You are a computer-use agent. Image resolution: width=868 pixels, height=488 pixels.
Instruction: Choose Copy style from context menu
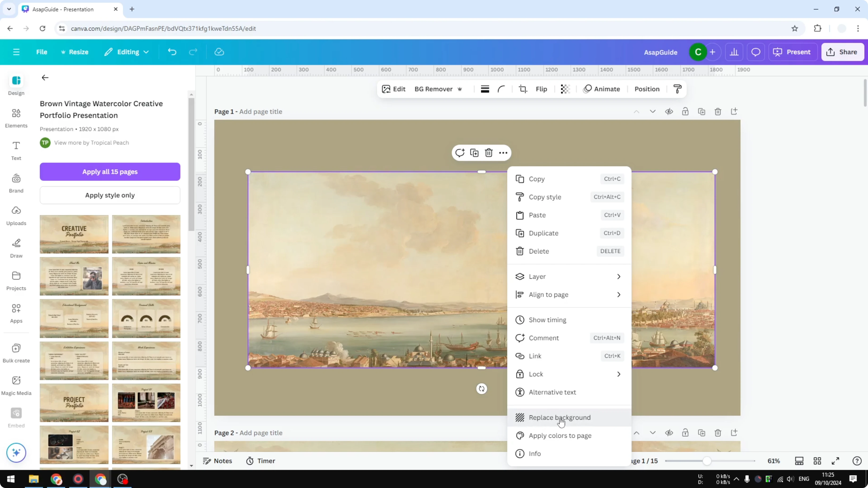569,197
